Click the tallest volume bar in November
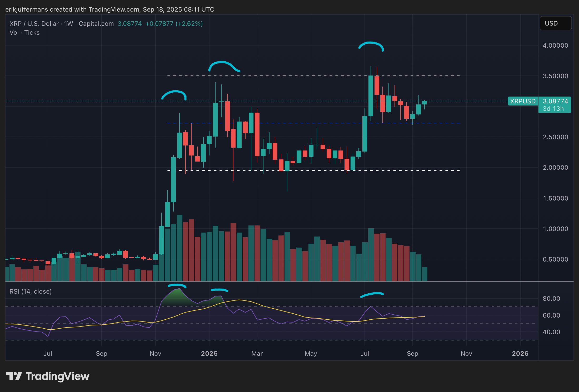The width and height of the screenshot is (579, 392). 179,247
